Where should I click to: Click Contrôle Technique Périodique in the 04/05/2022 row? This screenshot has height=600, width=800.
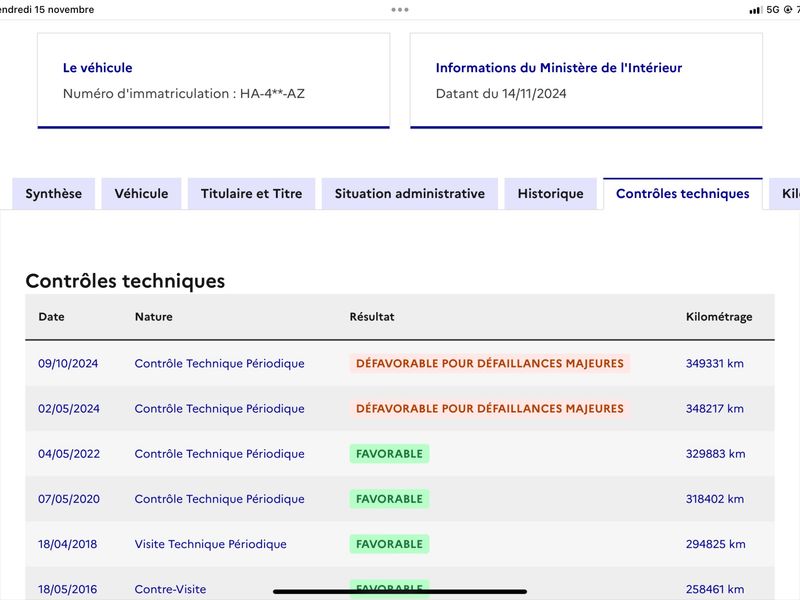pos(219,454)
